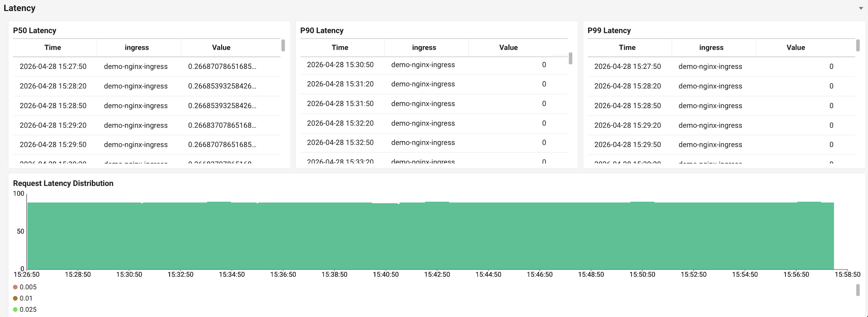Click the 0 value in P90 15:31:20 row

click(544, 84)
